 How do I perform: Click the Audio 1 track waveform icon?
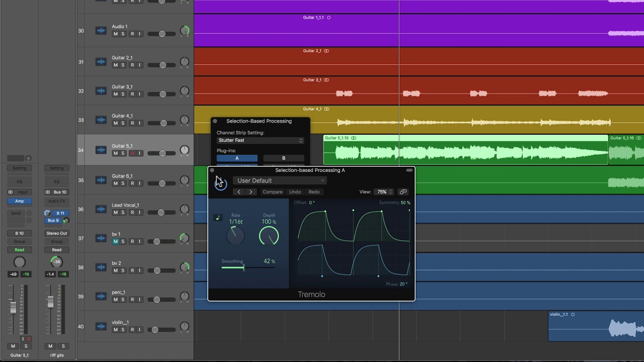(x=101, y=31)
